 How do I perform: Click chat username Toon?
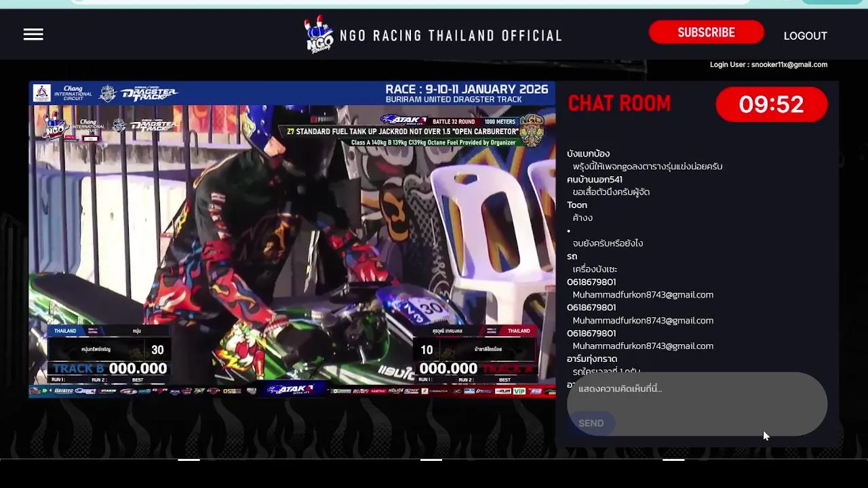click(x=577, y=205)
